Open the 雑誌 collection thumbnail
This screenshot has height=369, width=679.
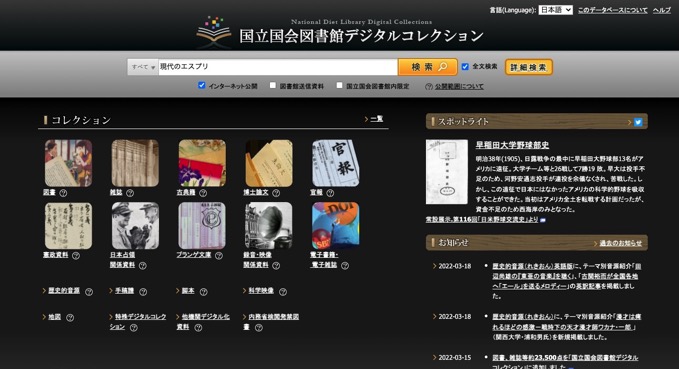[135, 163]
